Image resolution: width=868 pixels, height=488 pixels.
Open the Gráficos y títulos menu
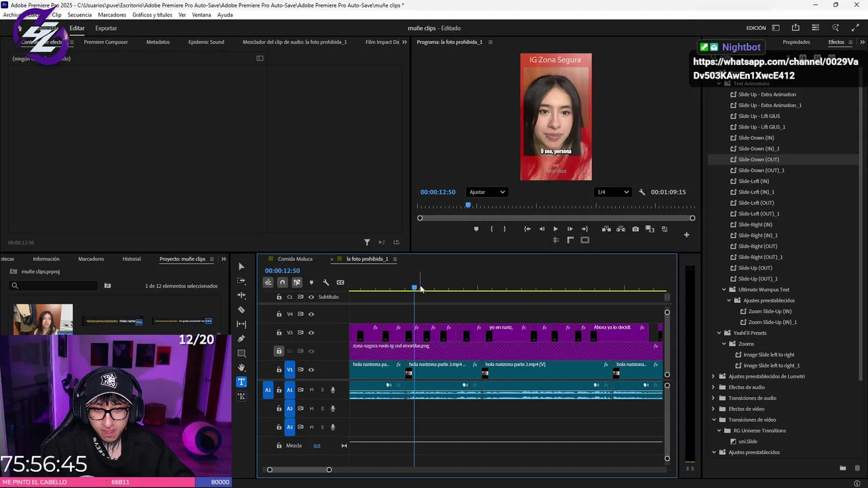pos(152,15)
